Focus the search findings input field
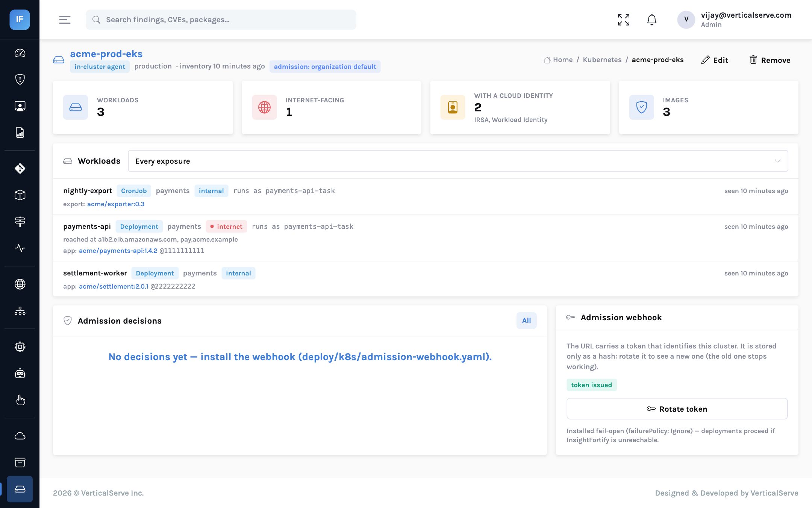 click(221, 20)
